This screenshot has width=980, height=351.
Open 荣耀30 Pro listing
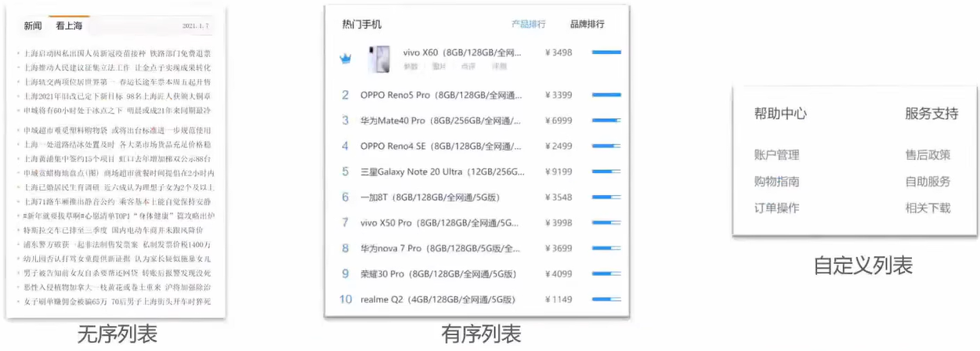click(439, 274)
